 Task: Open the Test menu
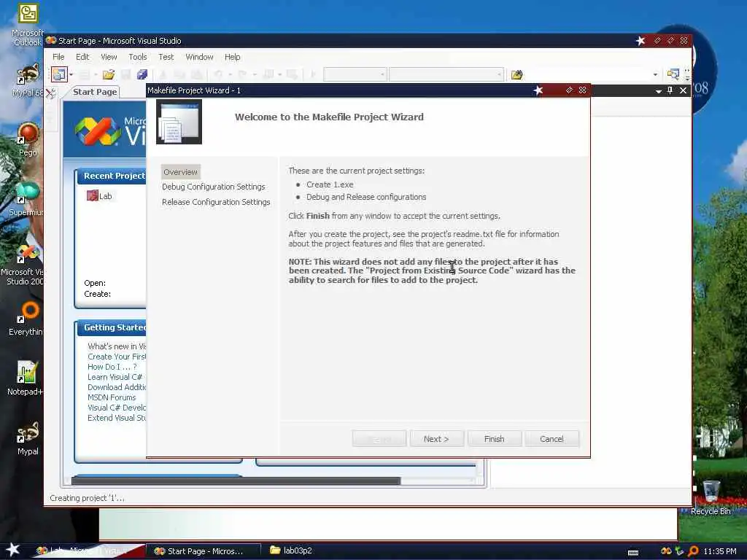(166, 57)
